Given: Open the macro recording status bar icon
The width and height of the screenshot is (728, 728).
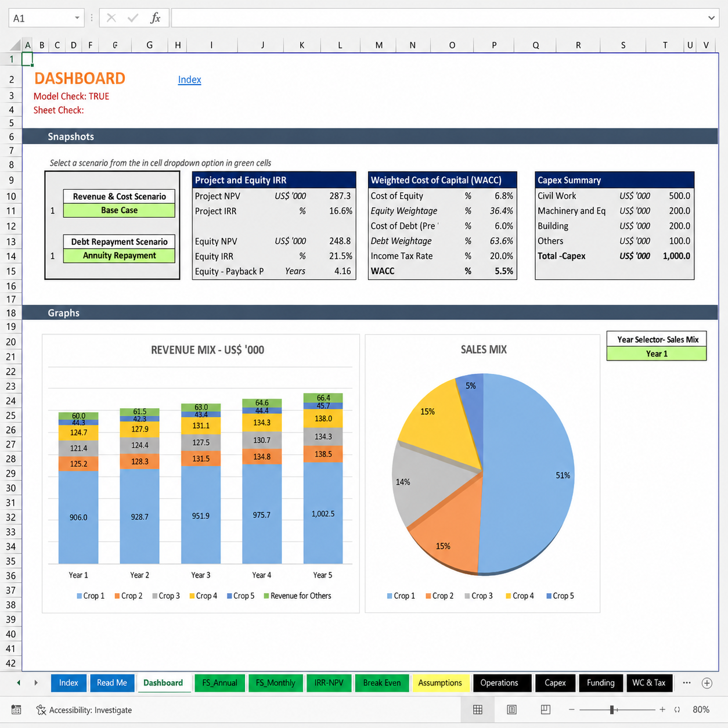Looking at the screenshot, I should pyautogui.click(x=16, y=709).
